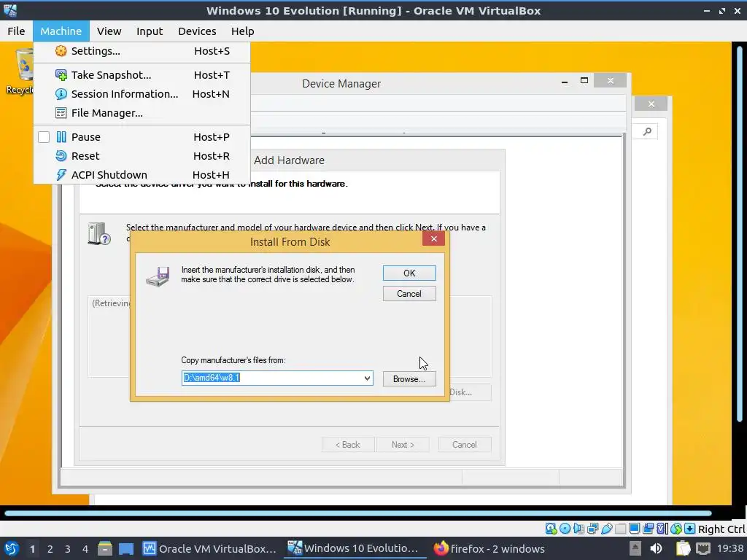Screen dimensions: 747x560
Task: Click Cancel in Install From Disk dialog
Action: point(409,294)
